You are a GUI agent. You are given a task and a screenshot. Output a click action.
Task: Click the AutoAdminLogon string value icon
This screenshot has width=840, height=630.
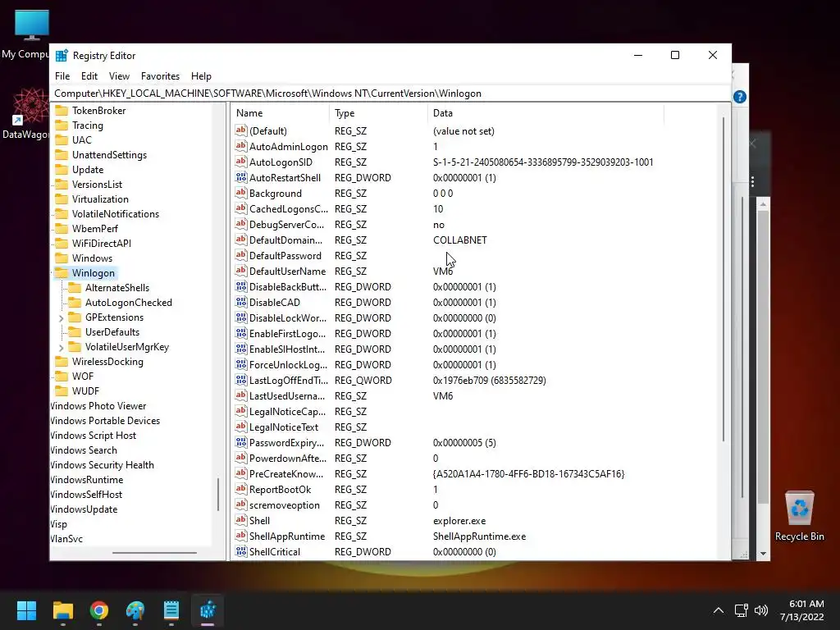click(x=241, y=146)
